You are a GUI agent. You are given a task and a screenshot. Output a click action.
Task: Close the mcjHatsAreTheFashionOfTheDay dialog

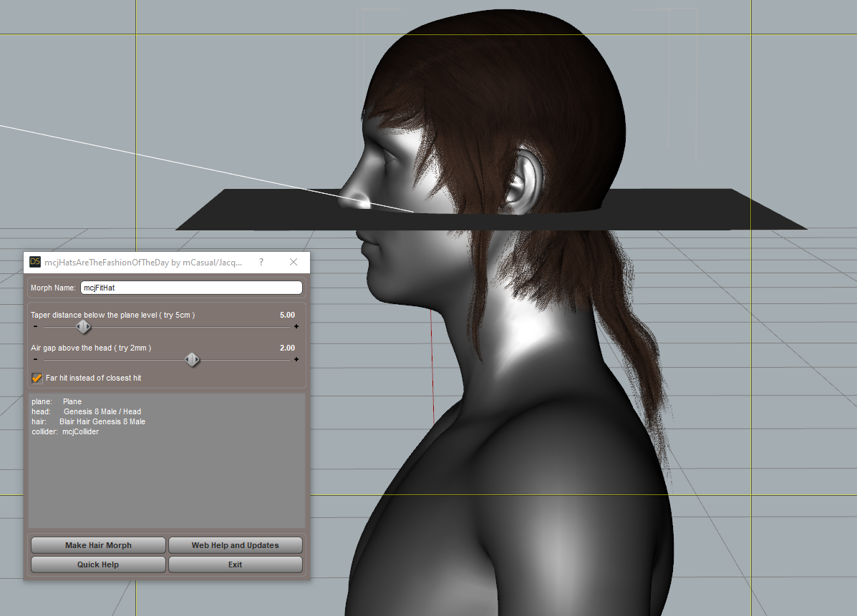(294, 262)
